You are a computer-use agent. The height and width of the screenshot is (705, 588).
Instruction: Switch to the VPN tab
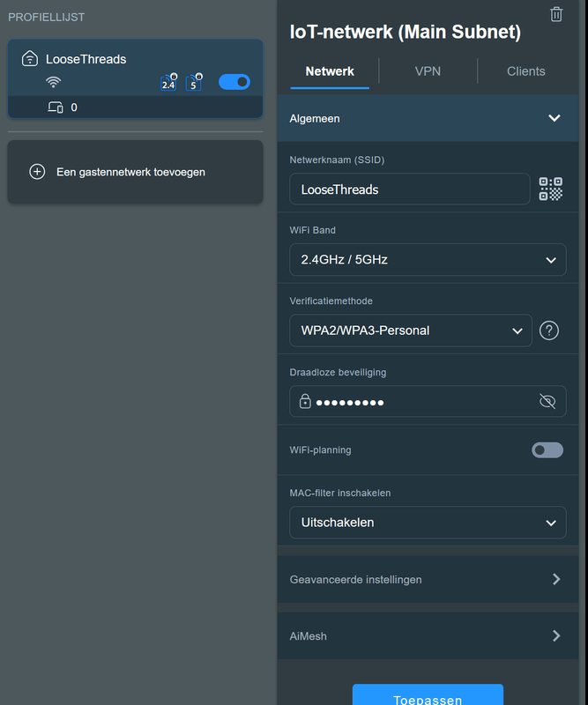pyautogui.click(x=428, y=71)
